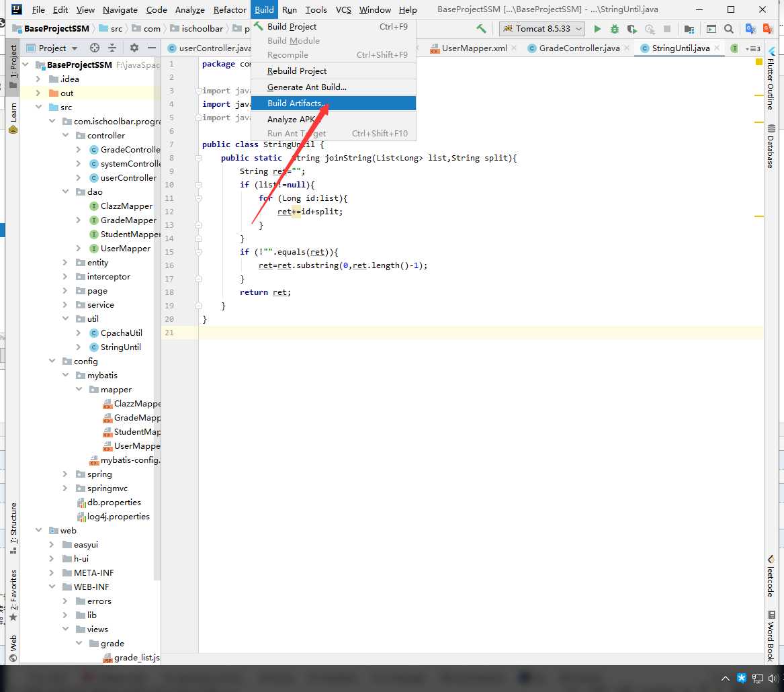Choose Rebuild Project from Build menu

(333, 71)
